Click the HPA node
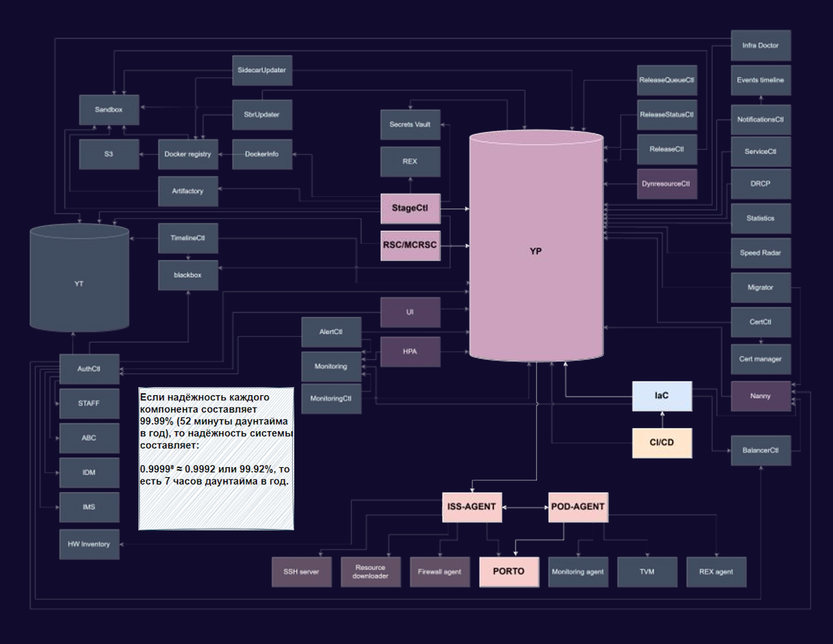 pyautogui.click(x=410, y=352)
